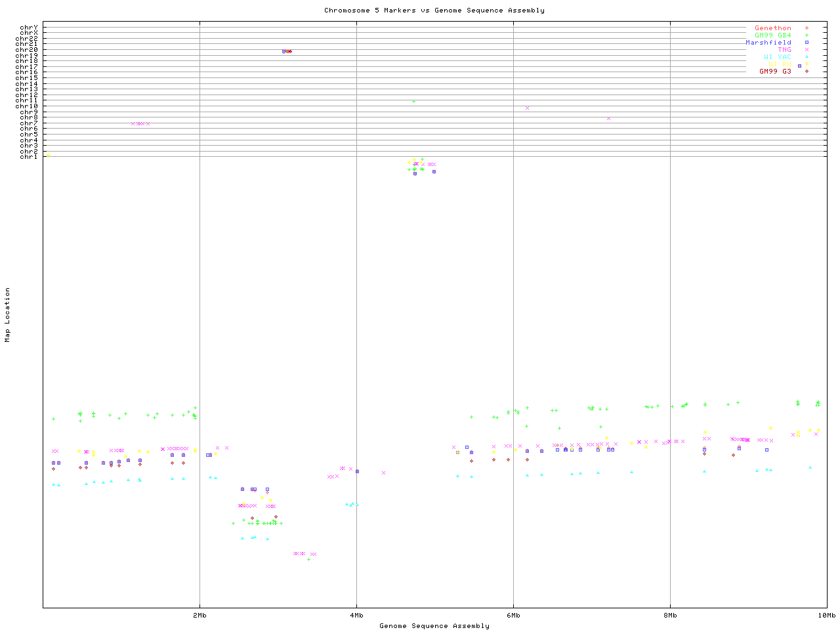This screenshot has height=630, width=840.
Task: Click the GM99 GB4 green plus legend marker
Action: pos(807,35)
